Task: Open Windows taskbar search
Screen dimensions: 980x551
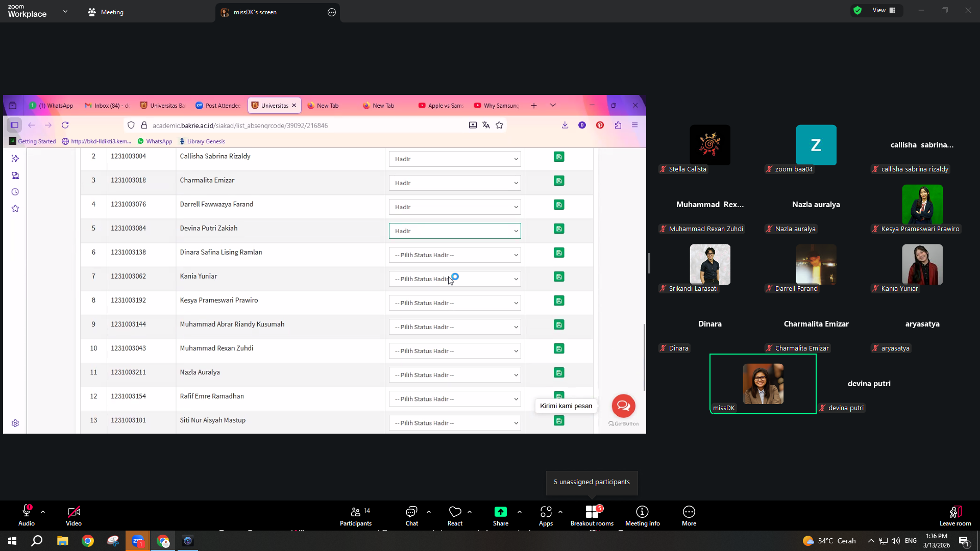Action: point(37,541)
